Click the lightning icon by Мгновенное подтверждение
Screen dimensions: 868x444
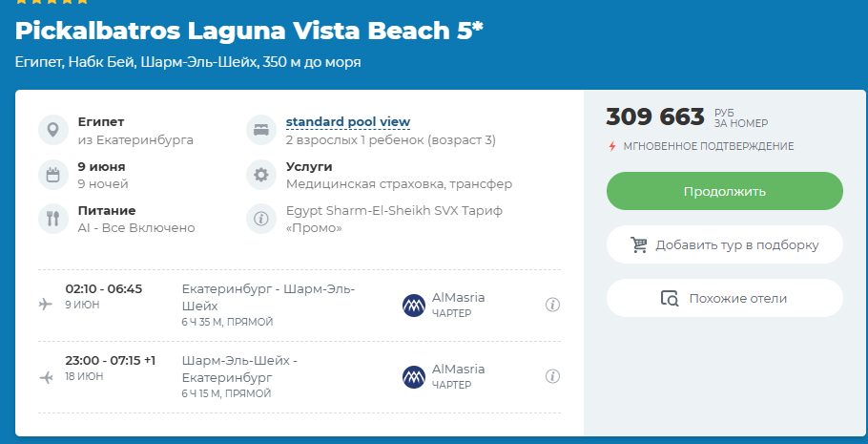[x=612, y=146]
